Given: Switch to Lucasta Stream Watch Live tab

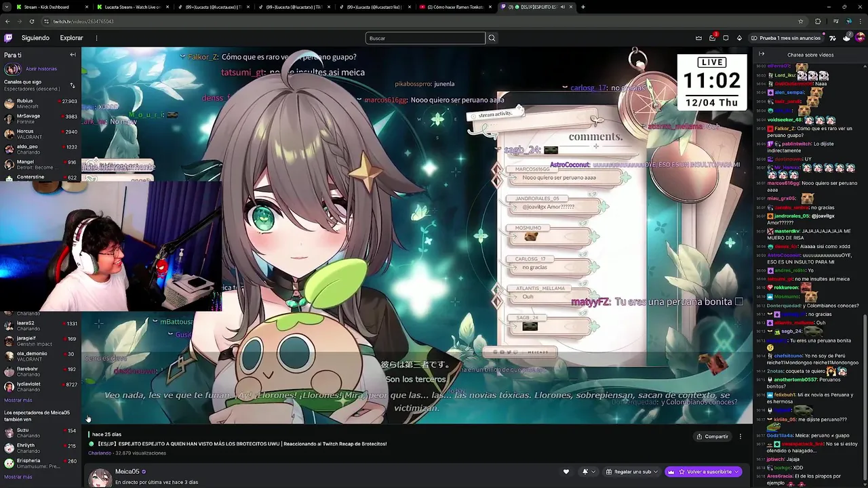Looking at the screenshot, I should 132,7.
